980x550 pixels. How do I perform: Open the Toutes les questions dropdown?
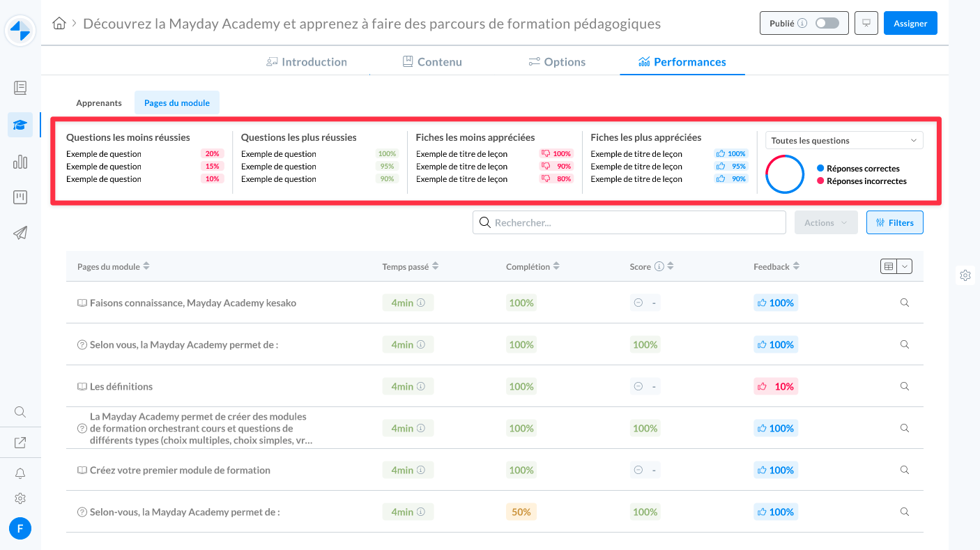coord(843,140)
